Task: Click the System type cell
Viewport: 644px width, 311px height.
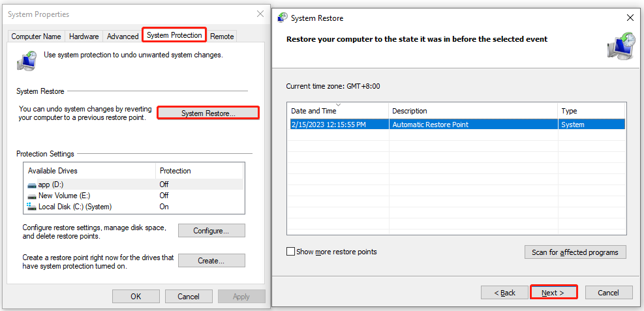Action: coord(591,125)
